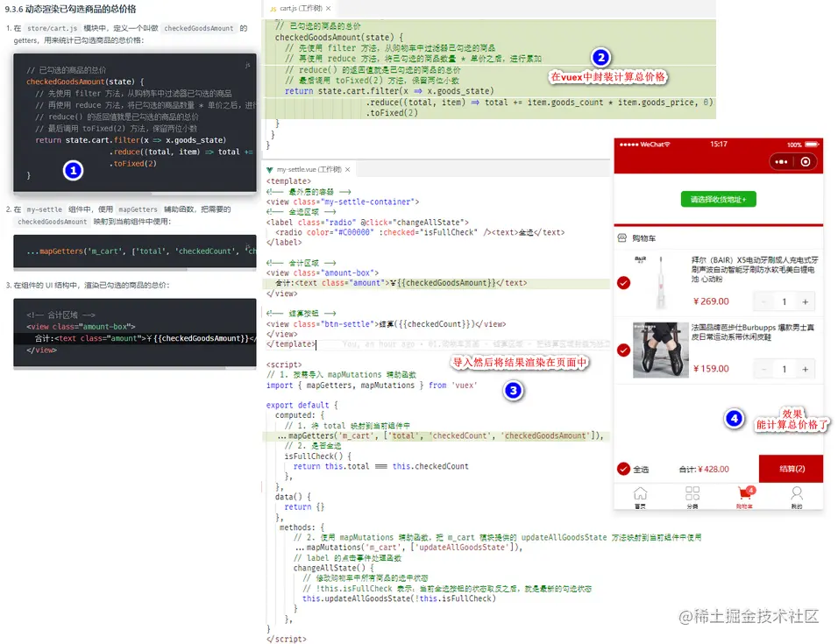
Task: Click the changeAllState() { method line
Action: click(x=333, y=568)
